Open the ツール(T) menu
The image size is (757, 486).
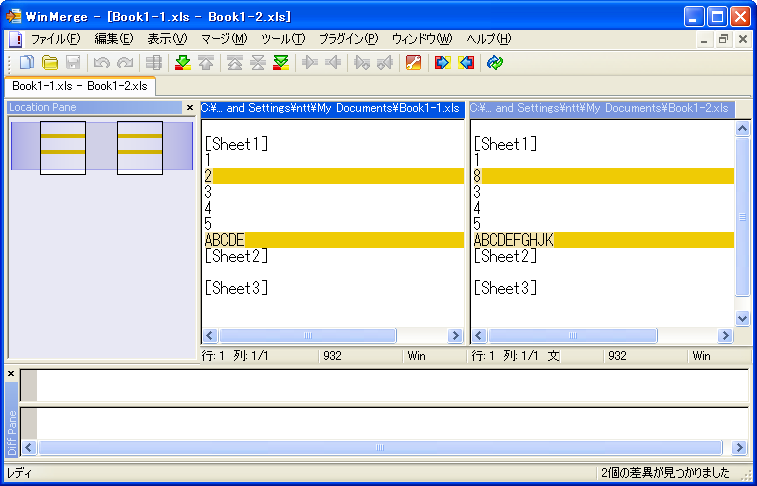click(x=283, y=39)
